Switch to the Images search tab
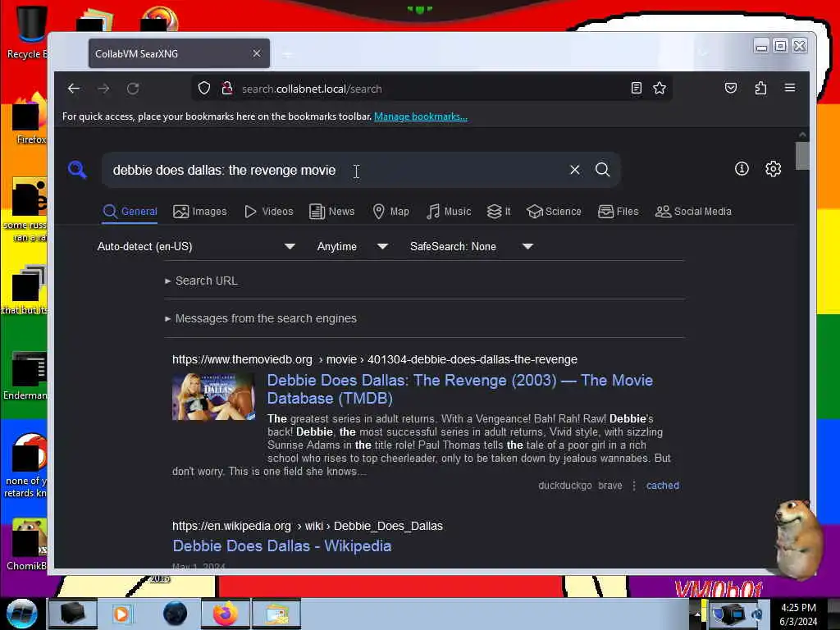The image size is (840, 630). (200, 212)
